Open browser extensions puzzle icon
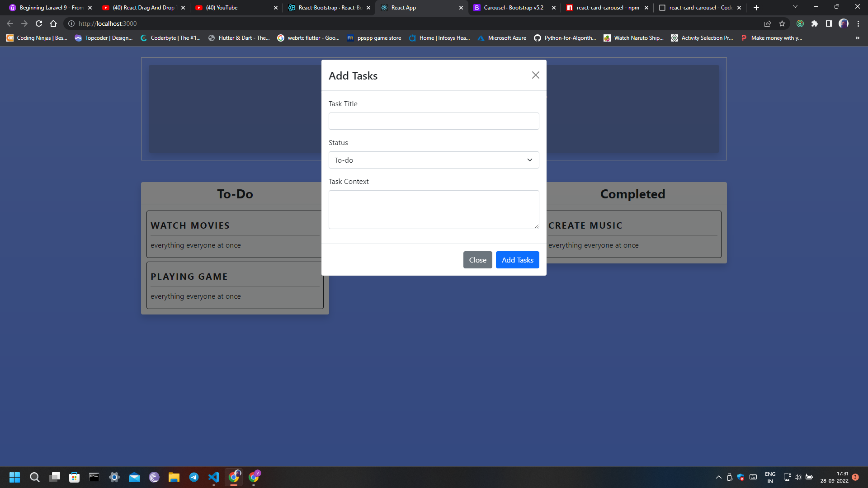 [815, 23]
